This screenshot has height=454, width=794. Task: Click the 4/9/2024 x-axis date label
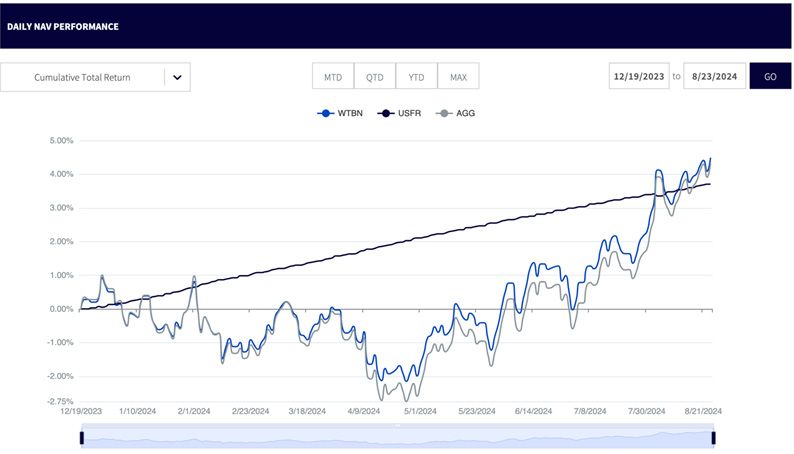coord(364,411)
